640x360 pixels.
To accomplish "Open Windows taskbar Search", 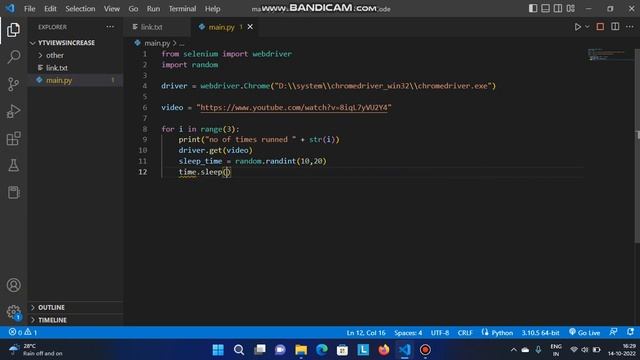I will pyautogui.click(x=239, y=350).
